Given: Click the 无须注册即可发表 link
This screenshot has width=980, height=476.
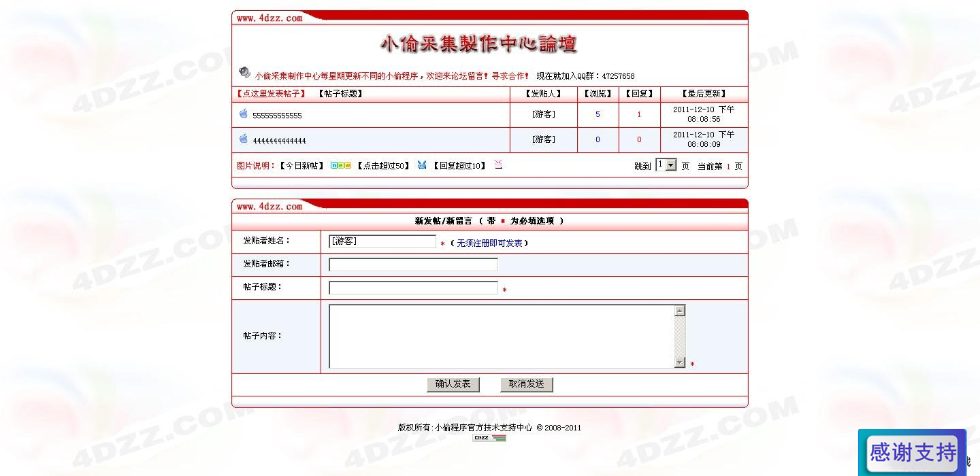Looking at the screenshot, I should 489,243.
